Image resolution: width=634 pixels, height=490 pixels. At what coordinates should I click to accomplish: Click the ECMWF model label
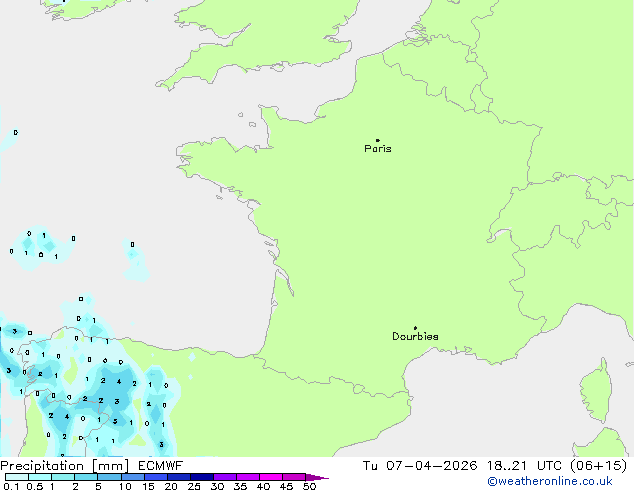[x=161, y=466]
